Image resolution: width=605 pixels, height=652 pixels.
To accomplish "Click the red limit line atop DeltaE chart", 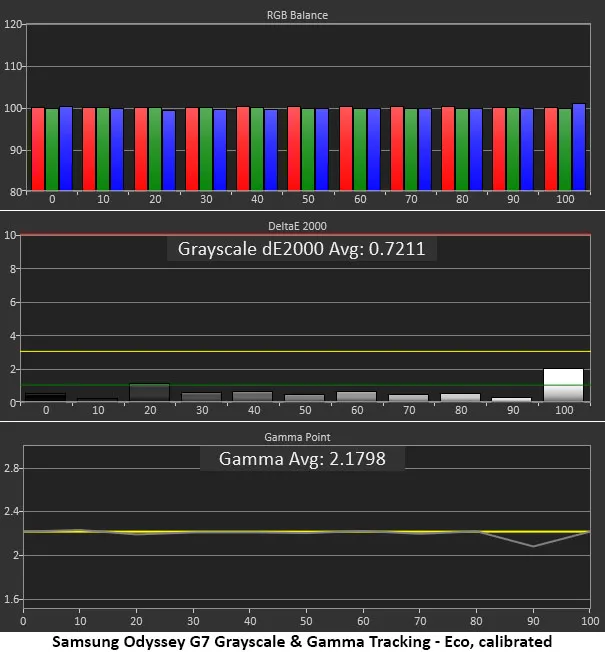I will [x=300, y=235].
